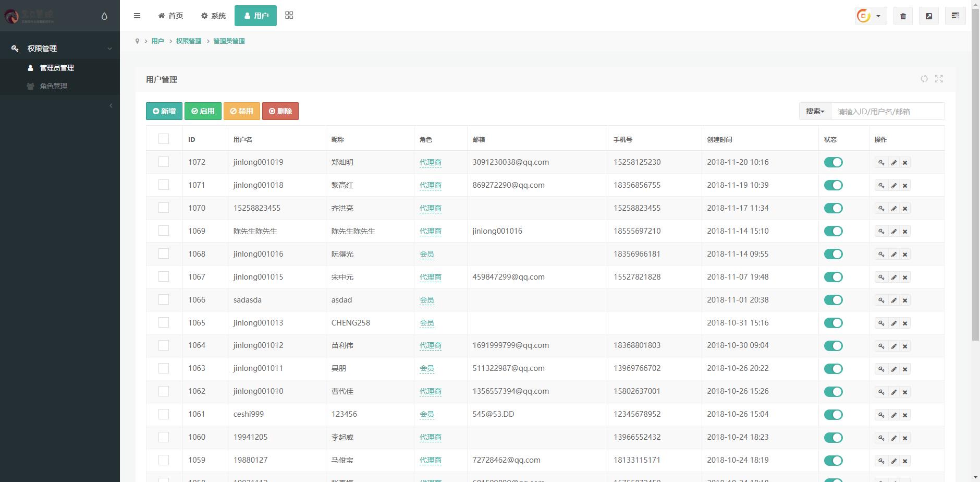Toggle status switch for user 1066
This screenshot has height=482, width=980.
[833, 300]
